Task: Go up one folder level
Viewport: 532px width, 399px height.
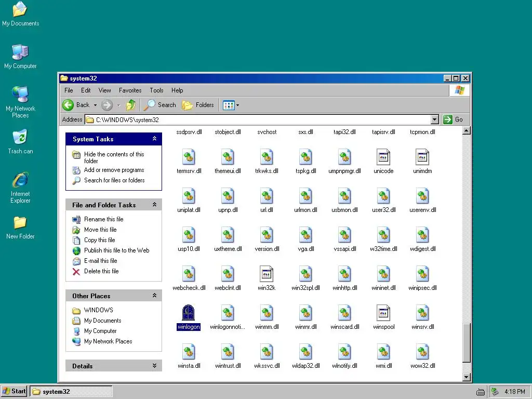Action: click(131, 105)
